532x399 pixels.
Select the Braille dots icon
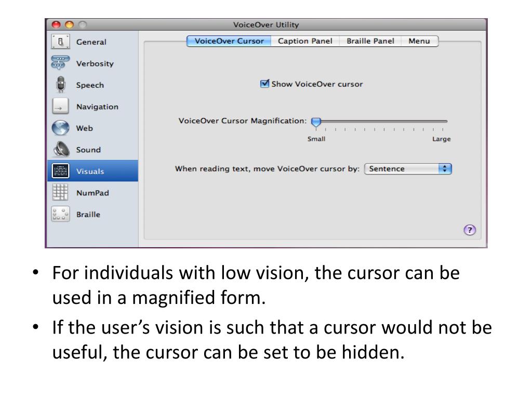(60, 214)
